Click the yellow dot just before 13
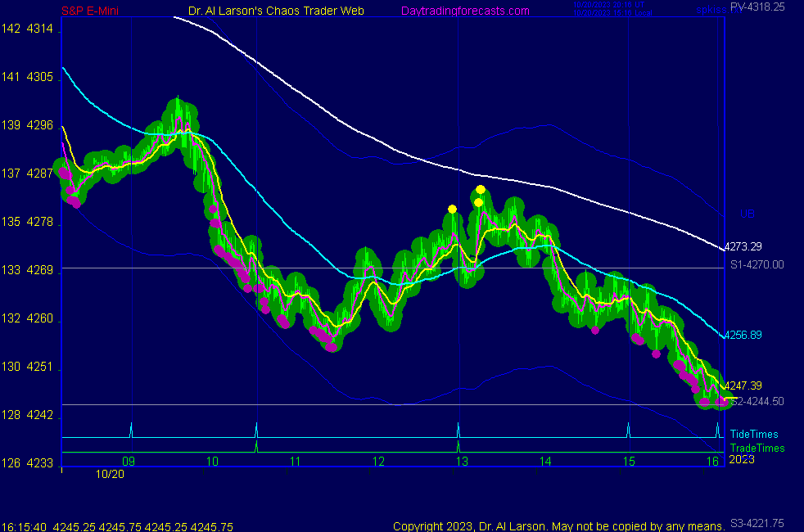The height and width of the screenshot is (532, 804). [452, 209]
